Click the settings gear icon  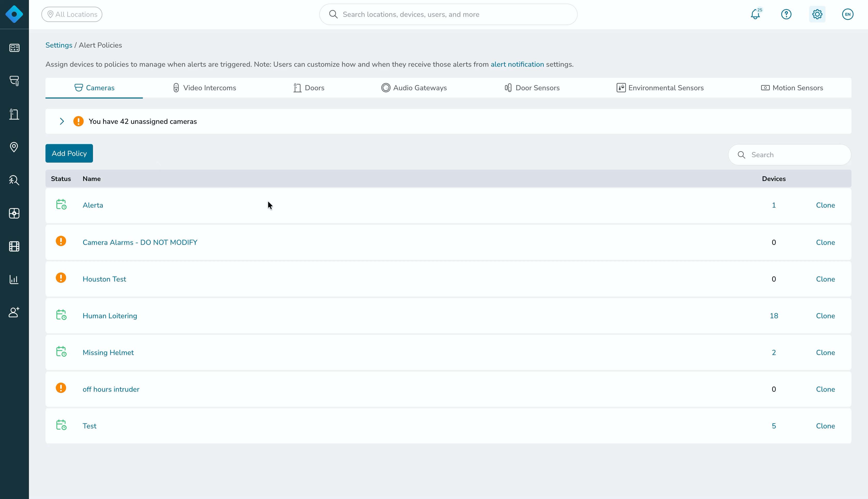pos(817,14)
